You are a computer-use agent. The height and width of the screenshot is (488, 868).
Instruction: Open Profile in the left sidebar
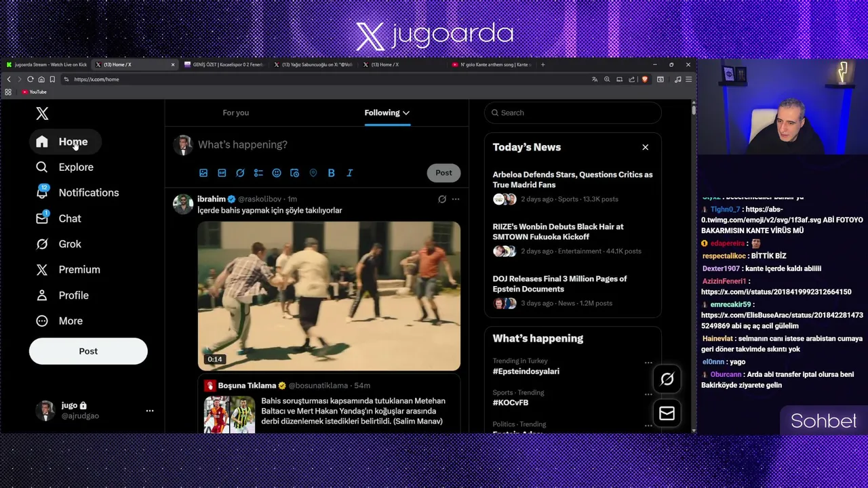tap(62, 296)
